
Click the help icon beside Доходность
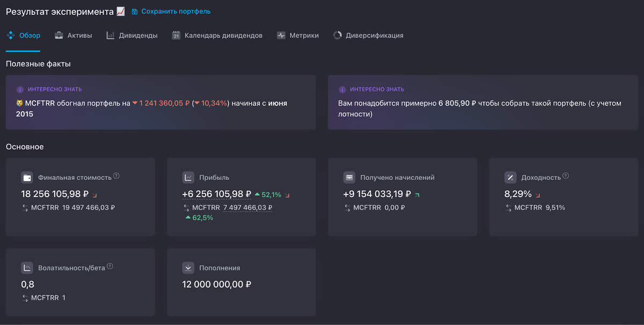pos(566,176)
